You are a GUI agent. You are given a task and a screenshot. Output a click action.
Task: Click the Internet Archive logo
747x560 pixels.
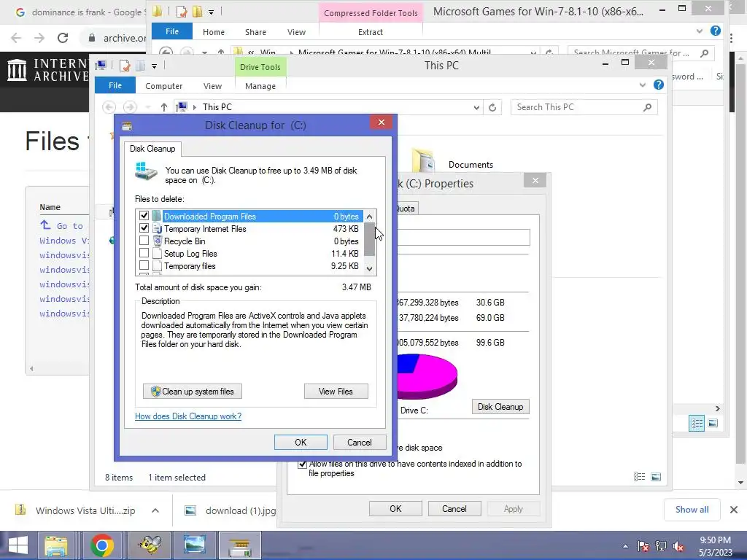tap(47, 69)
